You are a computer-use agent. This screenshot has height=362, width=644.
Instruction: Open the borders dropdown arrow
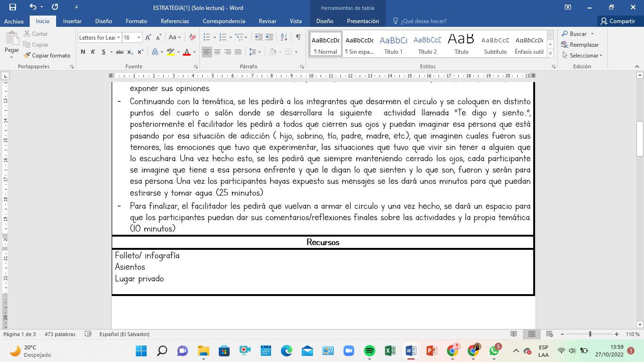(x=296, y=52)
